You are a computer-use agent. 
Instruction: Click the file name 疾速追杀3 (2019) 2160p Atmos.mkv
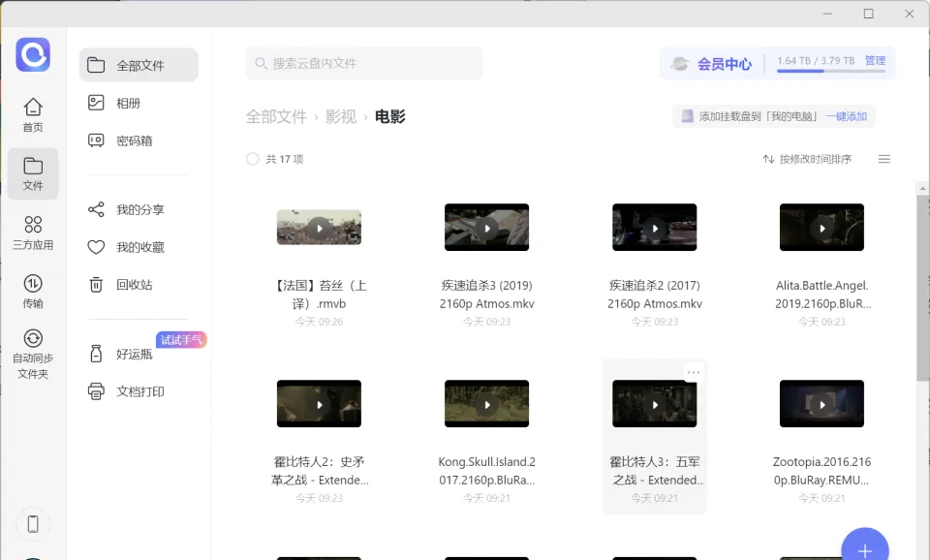click(x=486, y=295)
